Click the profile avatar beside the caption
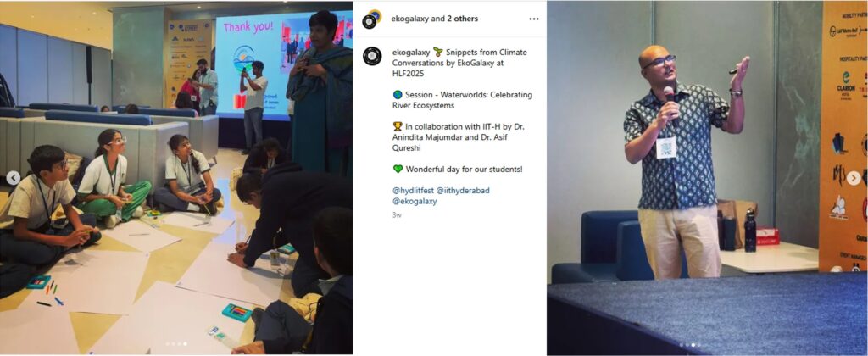Image resolution: width=868 pixels, height=356 pixels. point(372,56)
